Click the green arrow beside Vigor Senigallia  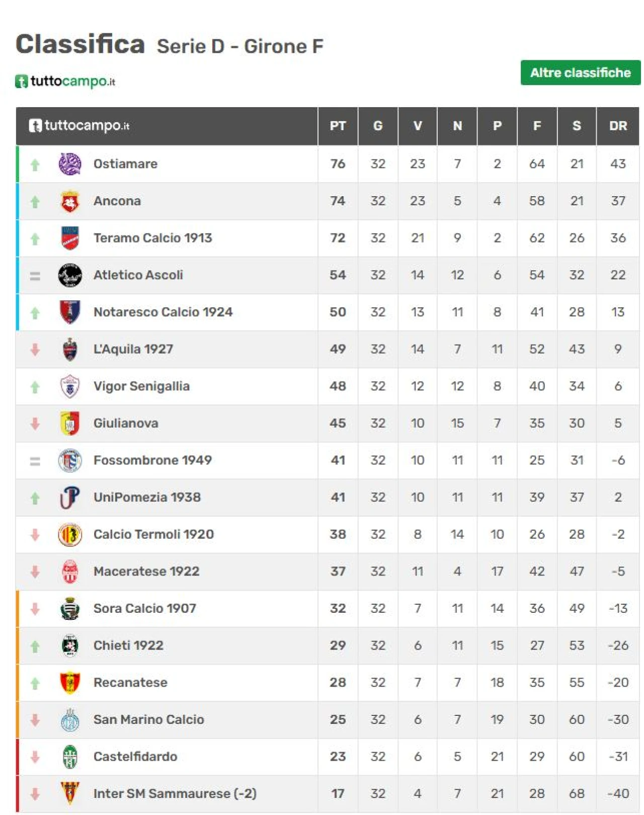coord(35,387)
